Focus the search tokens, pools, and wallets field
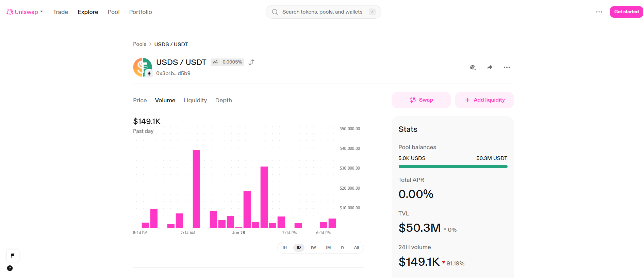 pyautogui.click(x=323, y=12)
